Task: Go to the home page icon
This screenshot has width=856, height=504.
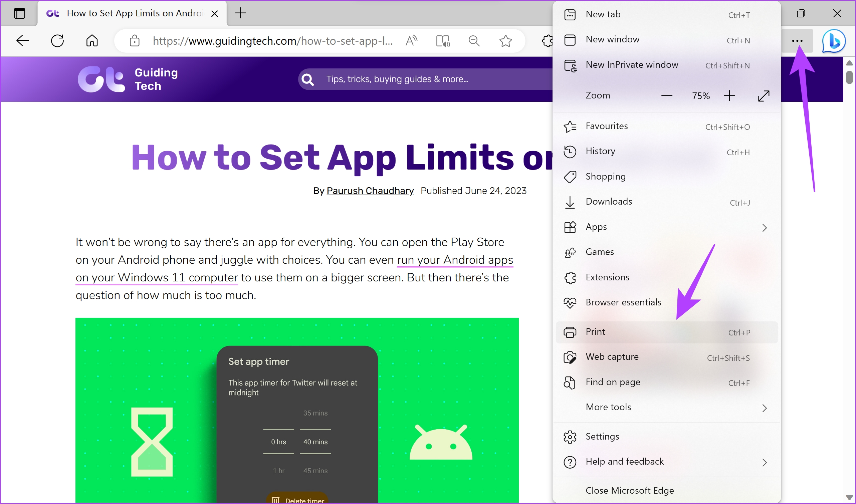Action: point(92,41)
